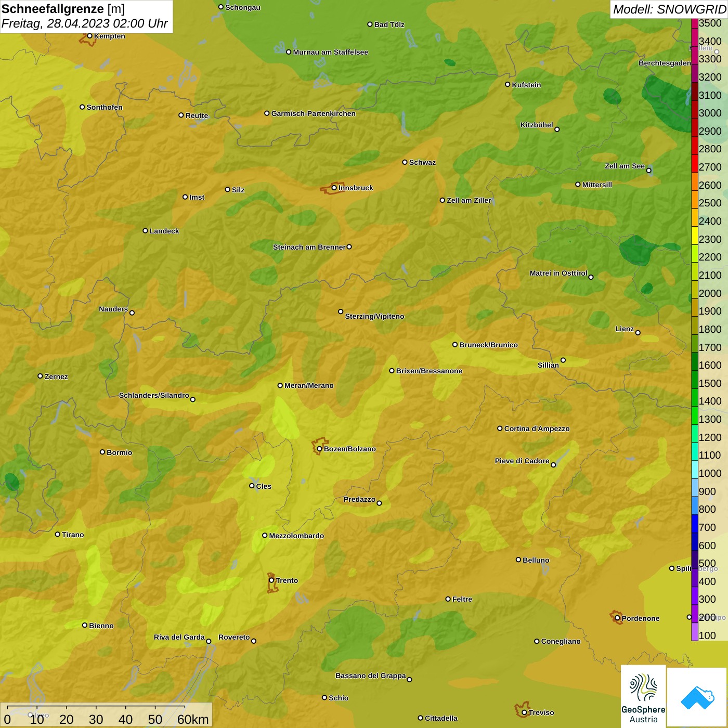Click the date 'Freitag, 28.04.2023 02:00 Uhr'
The height and width of the screenshot is (728, 728).
[84, 23]
